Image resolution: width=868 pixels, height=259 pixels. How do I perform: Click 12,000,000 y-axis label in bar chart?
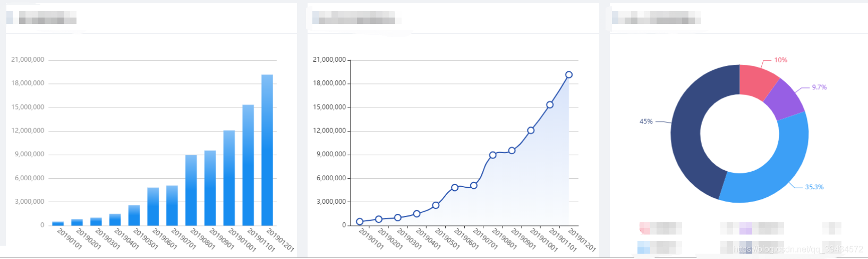pyautogui.click(x=28, y=131)
